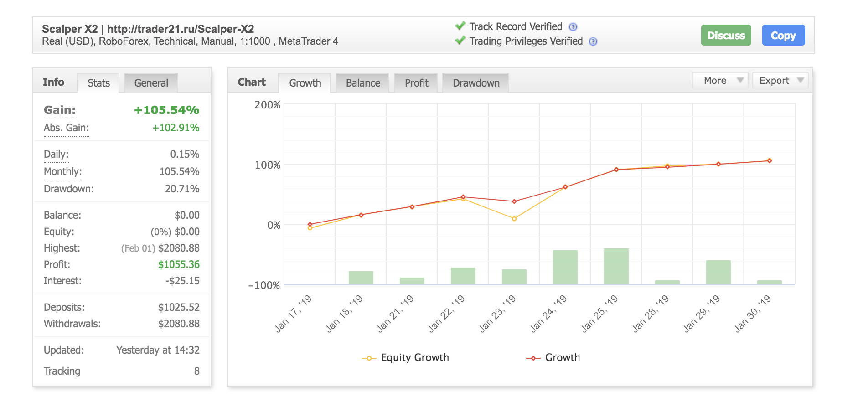The height and width of the screenshot is (402, 868).
Task: Click Growth data point on Jan 25
Action: (x=616, y=170)
